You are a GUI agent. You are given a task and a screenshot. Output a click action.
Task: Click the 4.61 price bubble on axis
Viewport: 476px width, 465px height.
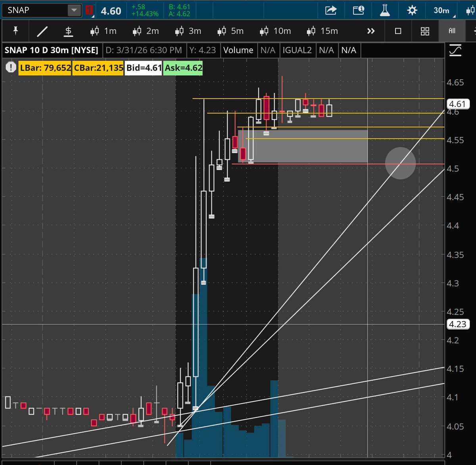coord(457,104)
